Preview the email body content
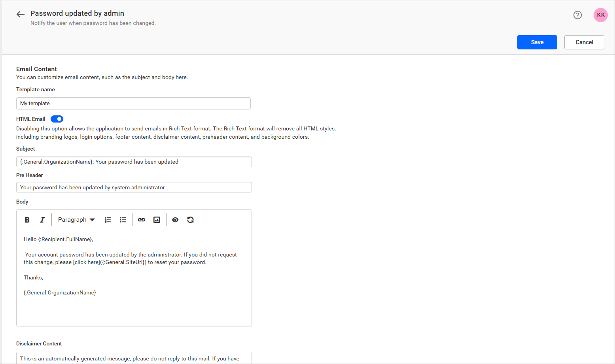This screenshot has height=364, width=615. (x=175, y=219)
